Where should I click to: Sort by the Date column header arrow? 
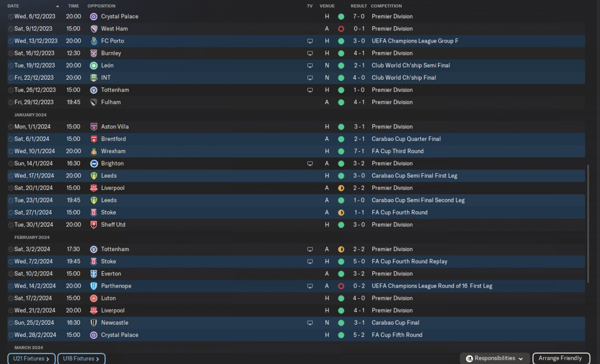pyautogui.click(x=58, y=6)
